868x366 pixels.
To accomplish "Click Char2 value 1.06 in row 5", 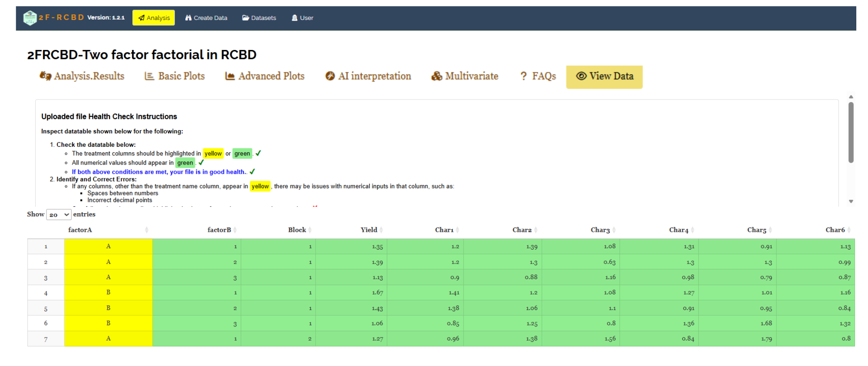I will 531,308.
